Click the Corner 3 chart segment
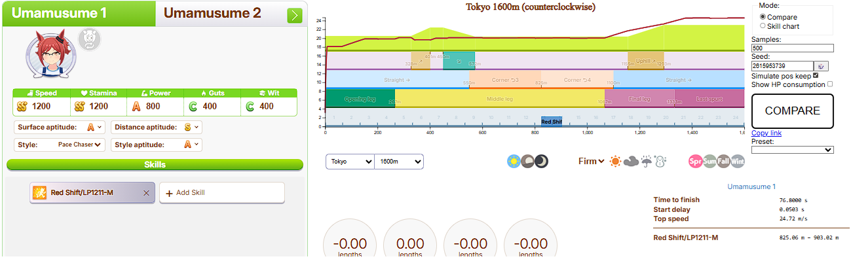This screenshot has height=263, width=868. click(505, 80)
